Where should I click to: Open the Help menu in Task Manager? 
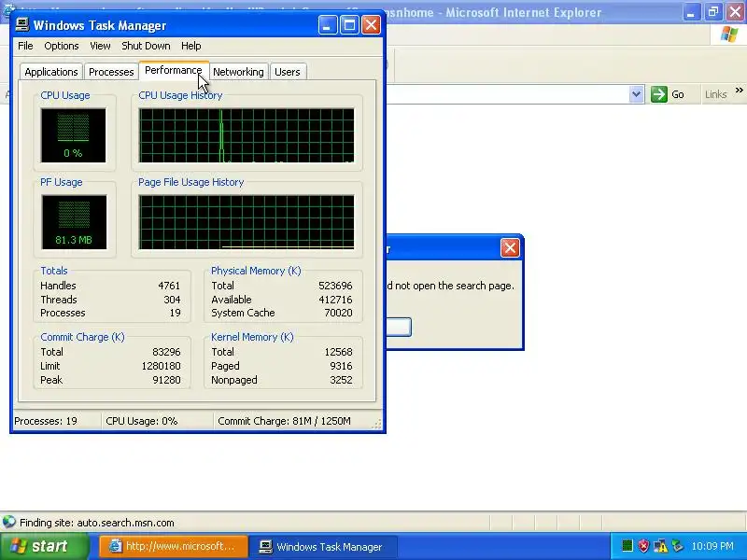coord(191,46)
